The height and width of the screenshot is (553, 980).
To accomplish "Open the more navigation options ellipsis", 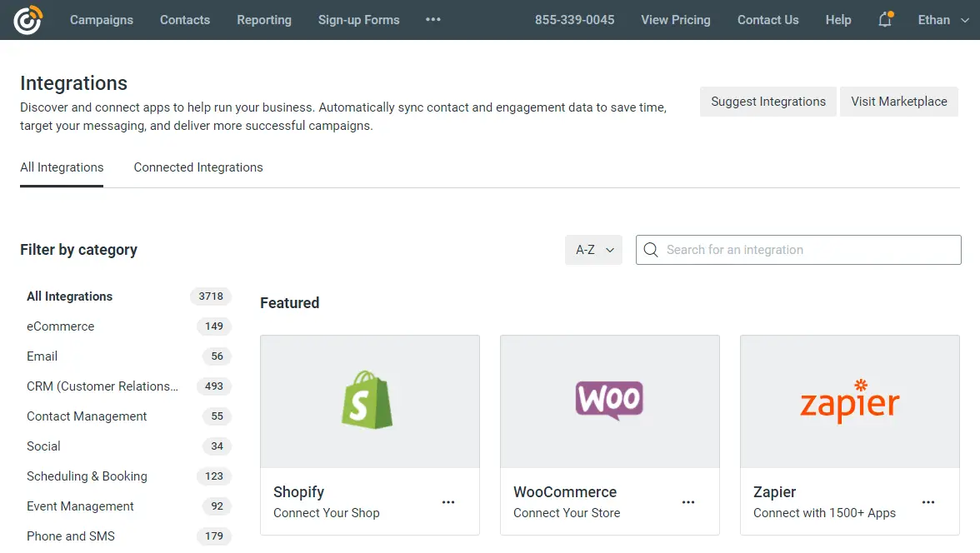I will (x=433, y=20).
